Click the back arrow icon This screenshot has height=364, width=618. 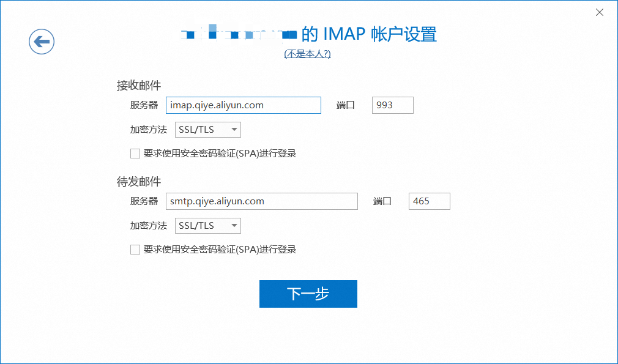pyautogui.click(x=42, y=42)
